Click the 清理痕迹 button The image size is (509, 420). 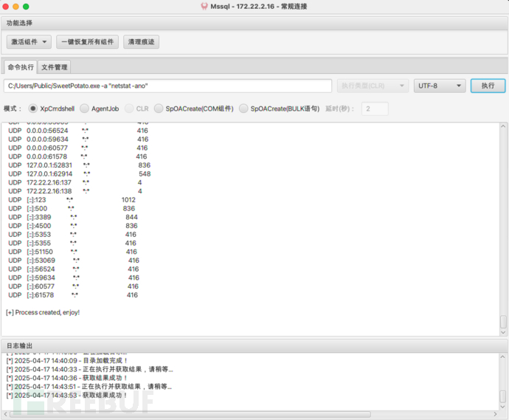(141, 42)
